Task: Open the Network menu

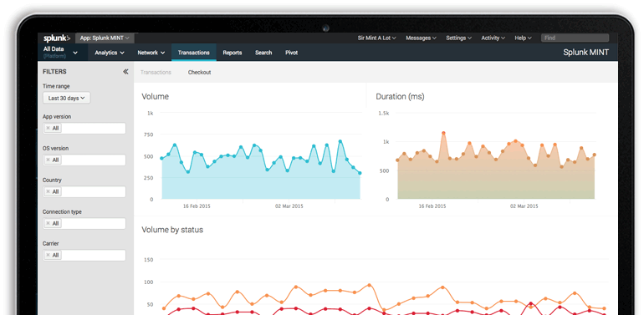Action: (151, 53)
